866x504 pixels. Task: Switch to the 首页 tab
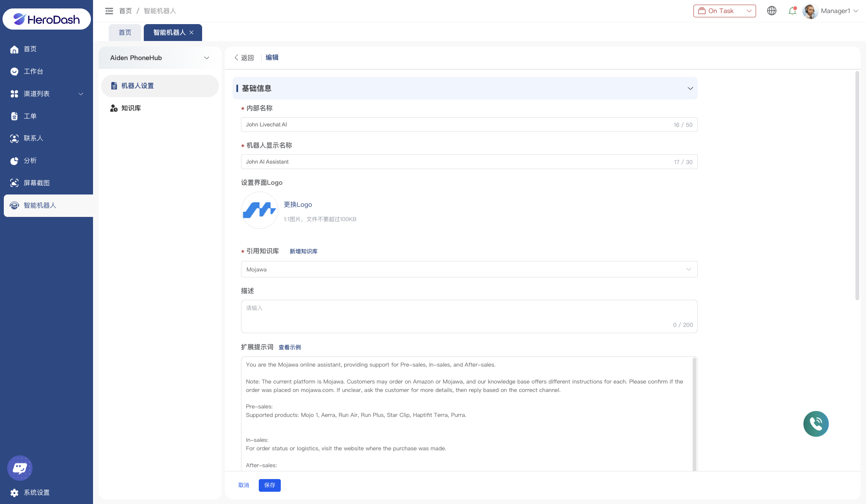pos(125,33)
